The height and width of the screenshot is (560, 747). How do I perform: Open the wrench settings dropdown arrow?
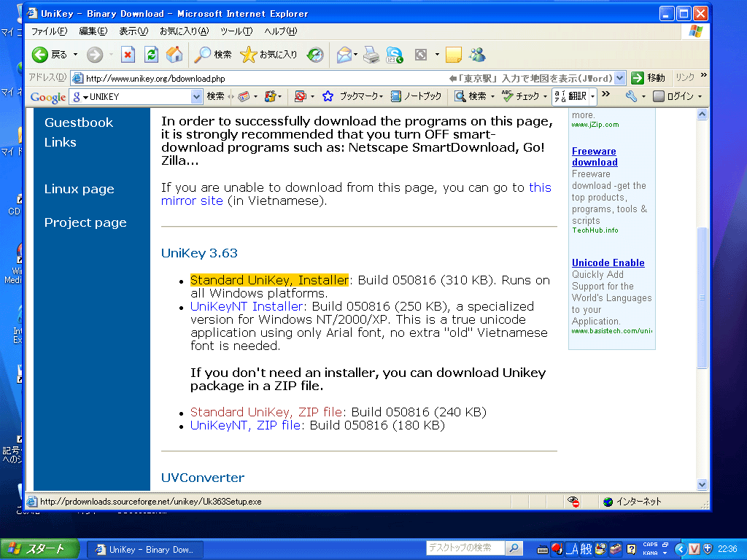click(x=643, y=97)
